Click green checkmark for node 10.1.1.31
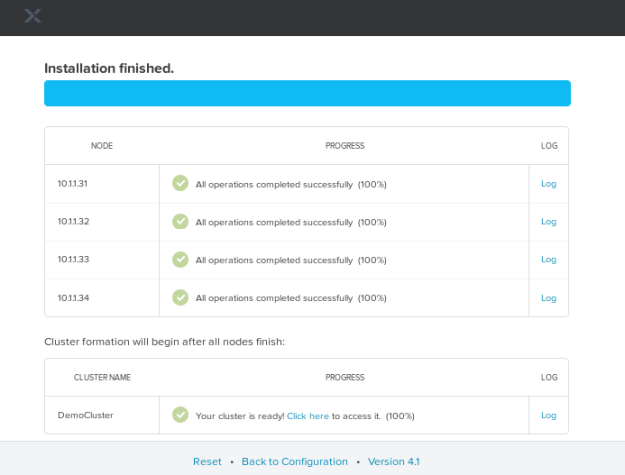 (x=180, y=184)
